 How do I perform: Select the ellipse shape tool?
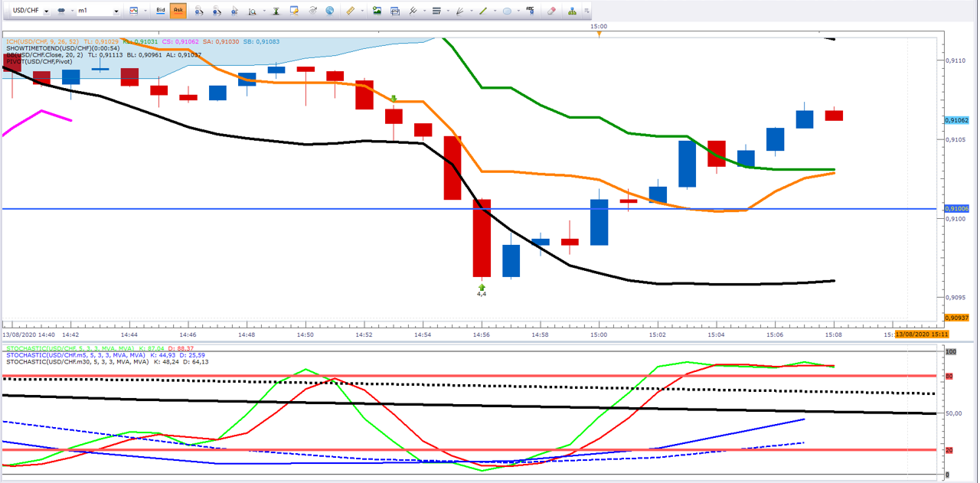(x=507, y=11)
